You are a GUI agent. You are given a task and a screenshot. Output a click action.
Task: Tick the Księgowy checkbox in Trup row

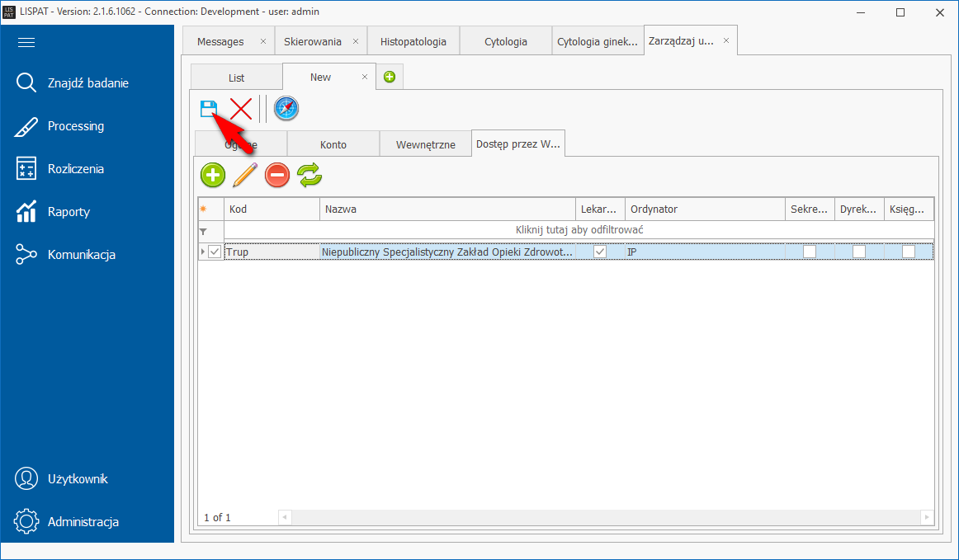pyautogui.click(x=909, y=252)
